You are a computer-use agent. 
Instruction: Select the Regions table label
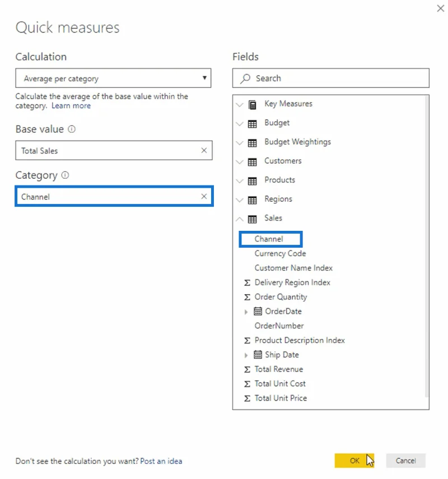click(278, 199)
